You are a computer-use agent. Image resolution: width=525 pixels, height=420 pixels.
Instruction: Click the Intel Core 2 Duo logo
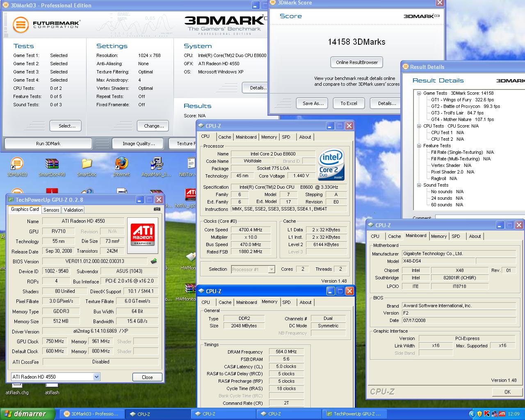coord(331,164)
